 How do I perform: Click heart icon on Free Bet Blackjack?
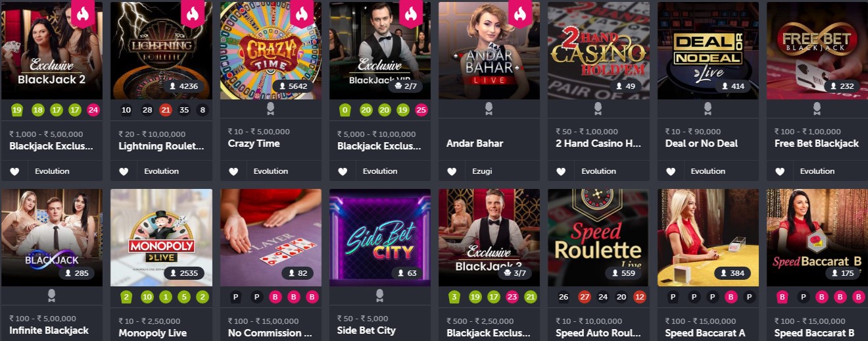pyautogui.click(x=780, y=171)
